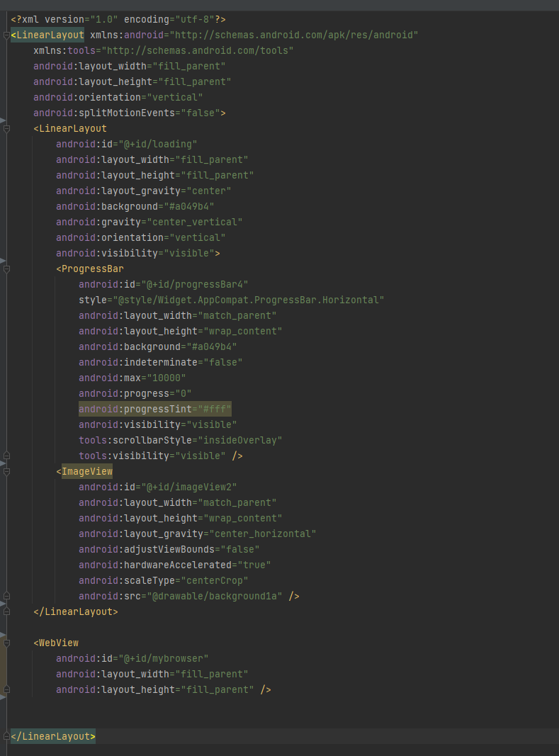Click the android:adjustViewBounds="false" line

click(x=169, y=549)
